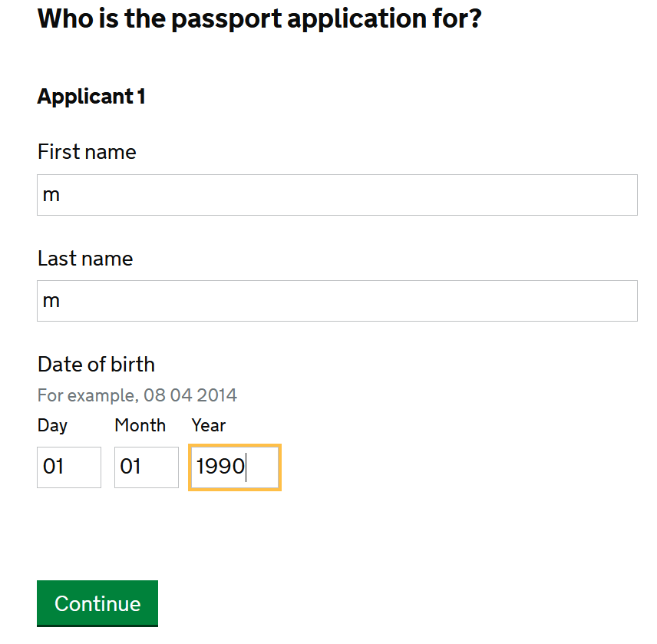
Task: Click the Year field containing 1990
Action: pyautogui.click(x=234, y=467)
